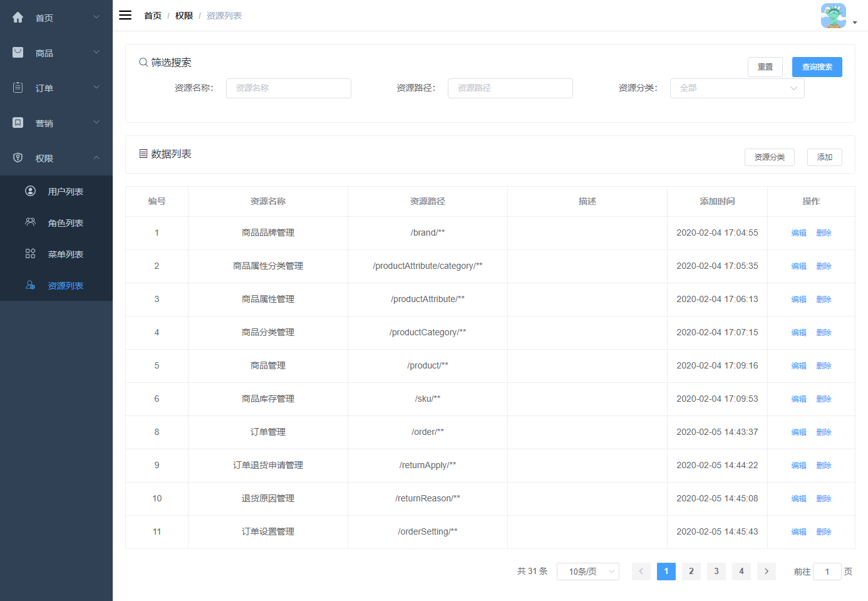The image size is (868, 601).
Task: Open 角色列表 in the sidebar
Action: [x=65, y=223]
